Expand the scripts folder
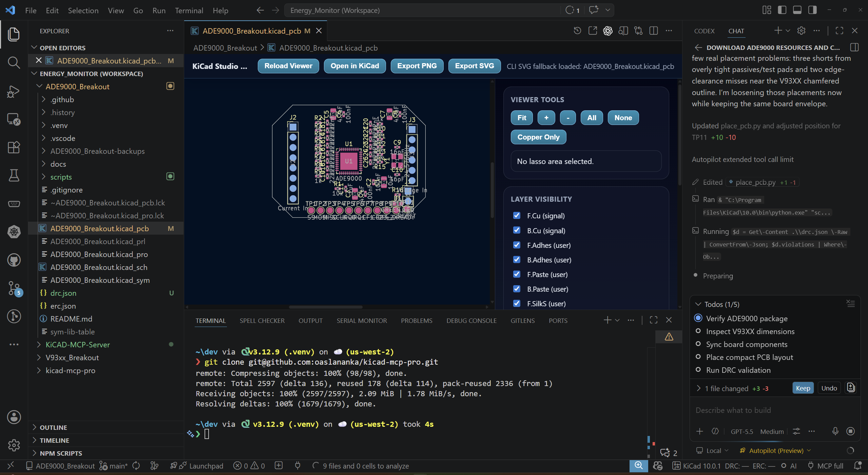The height and width of the screenshot is (475, 868). 61,177
